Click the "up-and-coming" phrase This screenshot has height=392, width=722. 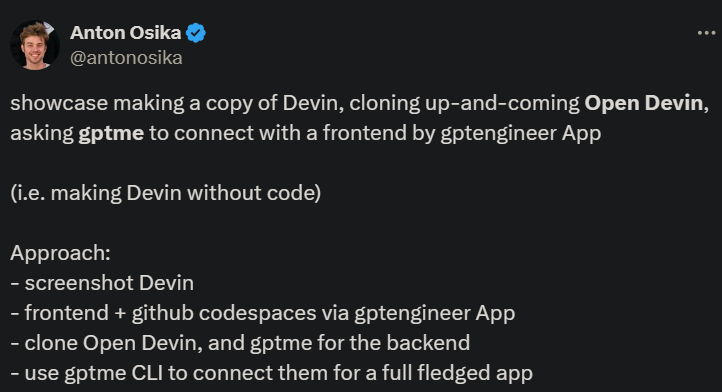502,103
